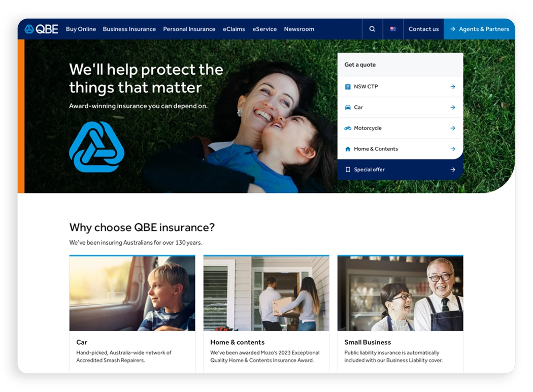Viewport: 533px width, 392px height.
Task: Click the Home & contents card heading
Action: click(x=237, y=342)
